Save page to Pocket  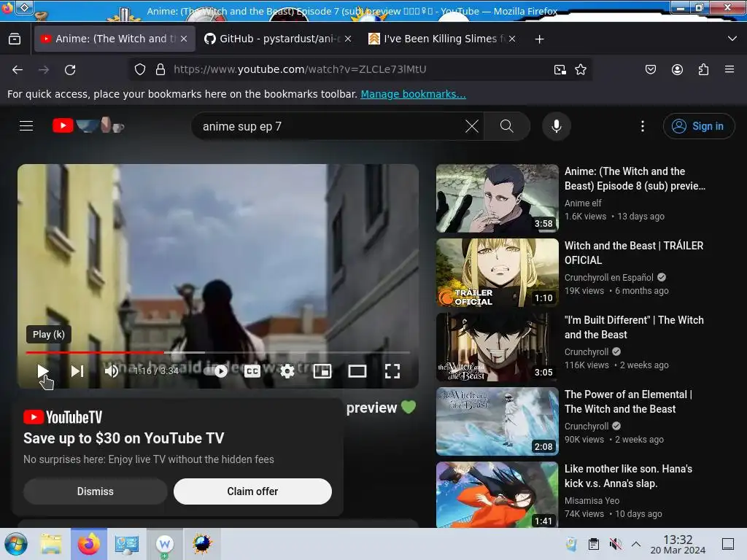[x=650, y=69]
